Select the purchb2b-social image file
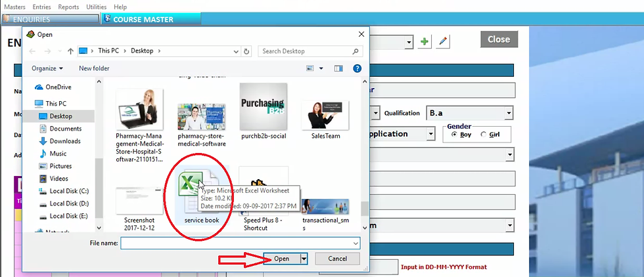Image resolution: width=644 pixels, height=277 pixels. coord(264,111)
